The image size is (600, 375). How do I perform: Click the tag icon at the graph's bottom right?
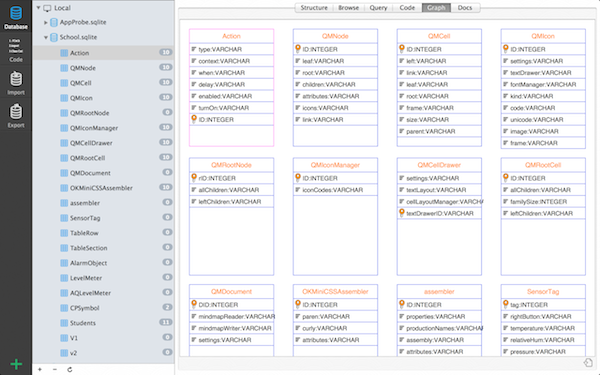tap(588, 362)
